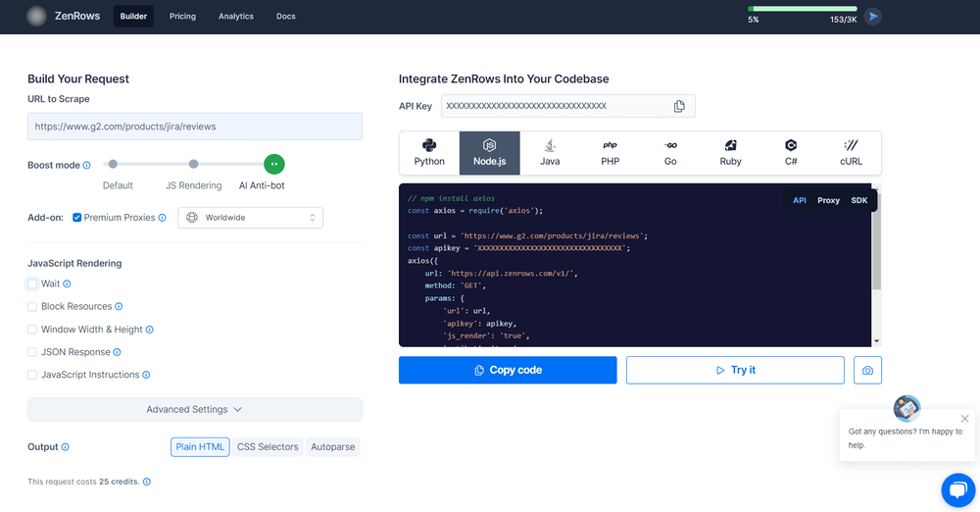Screen dimensions: 980x512
Task: Click the chat agent avatar
Action: pos(906,409)
